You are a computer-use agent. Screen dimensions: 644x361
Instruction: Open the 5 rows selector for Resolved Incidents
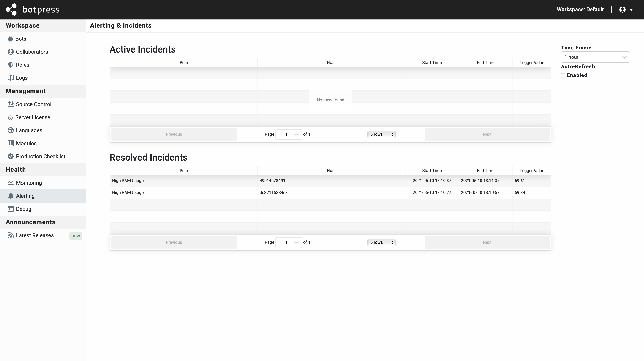click(x=381, y=242)
